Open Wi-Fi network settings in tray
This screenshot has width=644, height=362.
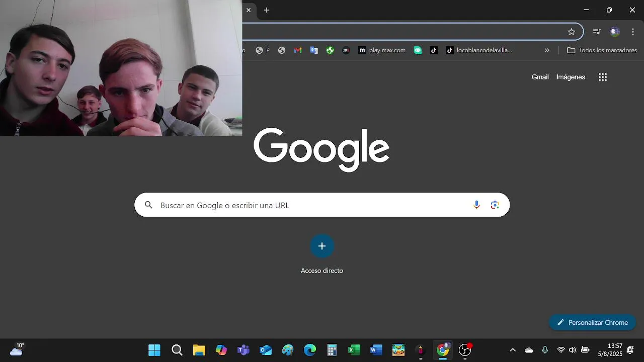pos(561,350)
